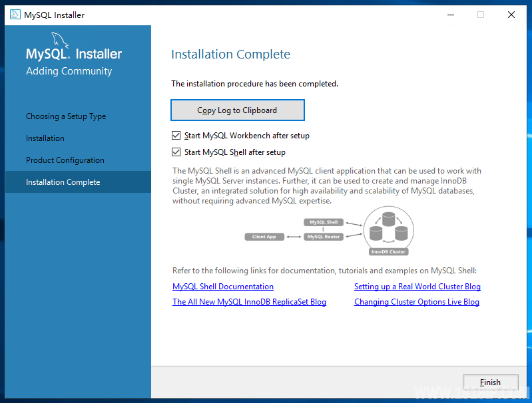Open MySQL Shell Documentation link
The width and height of the screenshot is (532, 403).
(223, 287)
